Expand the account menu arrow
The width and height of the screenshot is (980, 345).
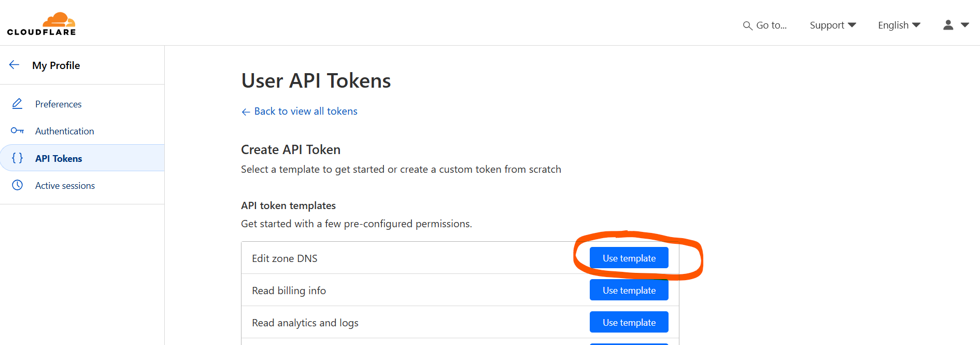[x=965, y=25]
